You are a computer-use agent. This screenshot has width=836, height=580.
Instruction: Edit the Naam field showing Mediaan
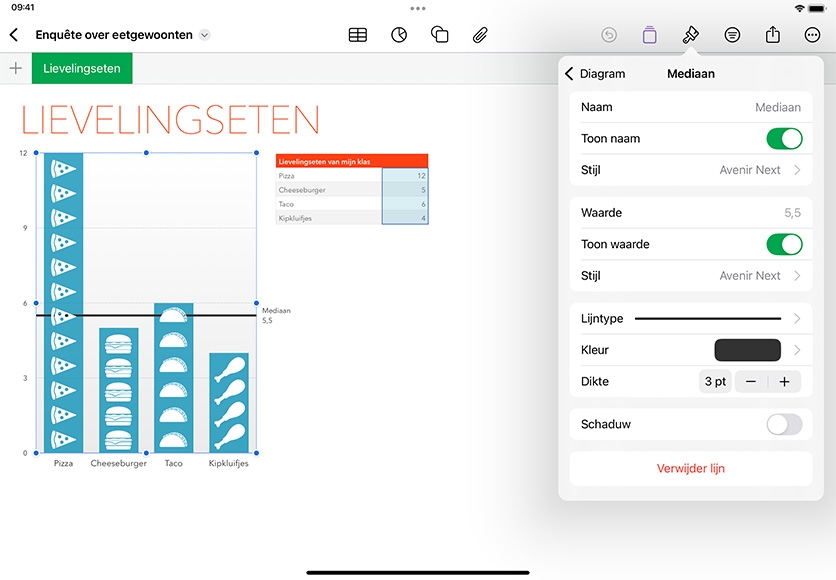pyautogui.click(x=691, y=107)
